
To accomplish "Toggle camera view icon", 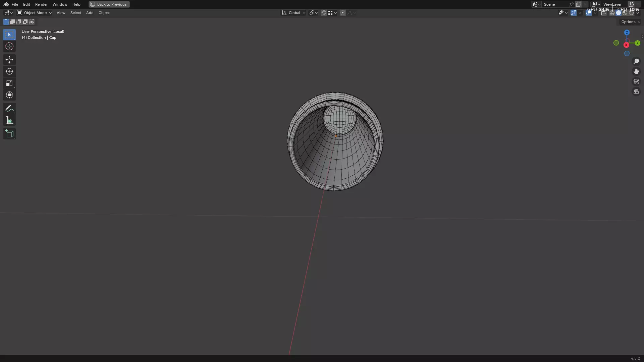I will click(636, 81).
